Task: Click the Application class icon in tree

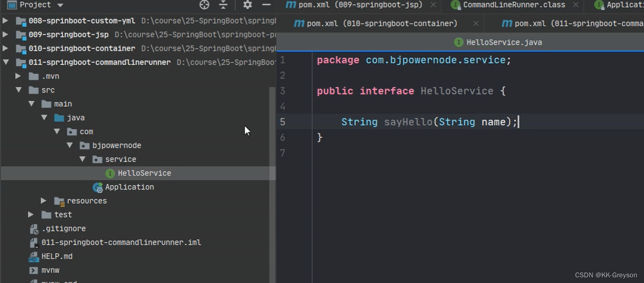Action: pyautogui.click(x=98, y=187)
